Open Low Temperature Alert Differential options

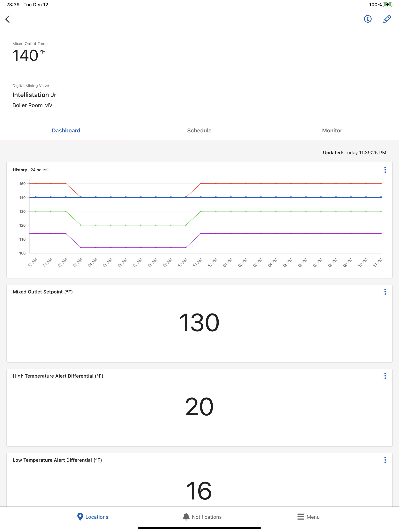[385, 460]
